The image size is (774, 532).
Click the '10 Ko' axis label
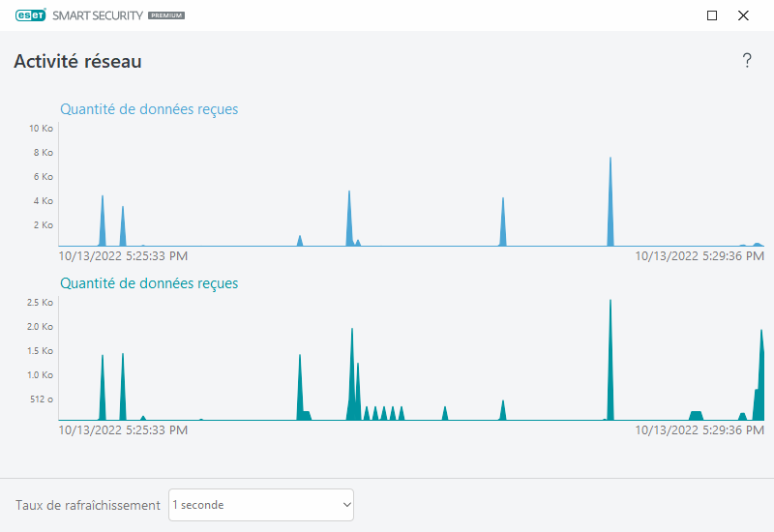click(x=41, y=129)
